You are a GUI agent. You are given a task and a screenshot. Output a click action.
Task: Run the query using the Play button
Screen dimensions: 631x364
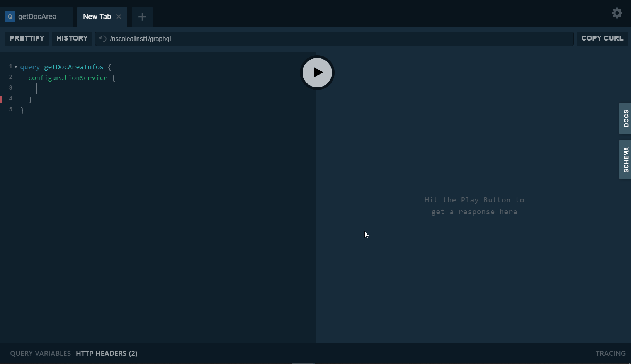[x=317, y=72]
